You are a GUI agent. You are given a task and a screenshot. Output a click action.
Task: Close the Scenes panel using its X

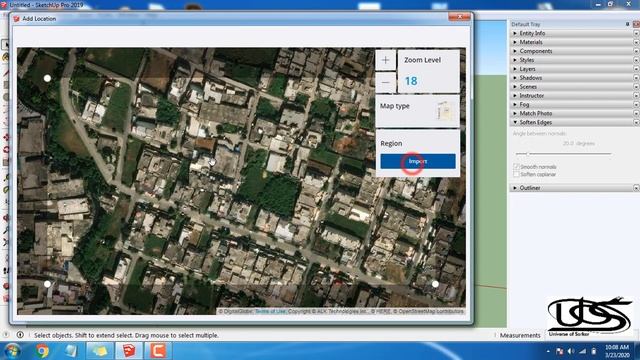pos(636,87)
